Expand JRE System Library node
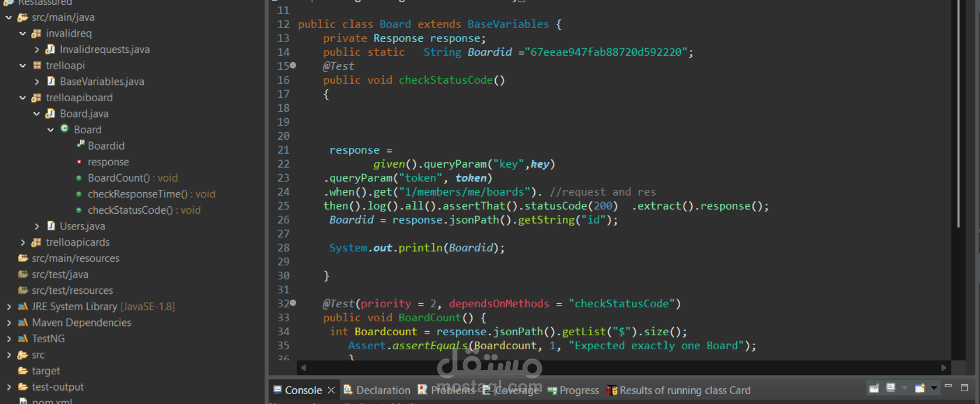The width and height of the screenshot is (980, 404). 8,307
